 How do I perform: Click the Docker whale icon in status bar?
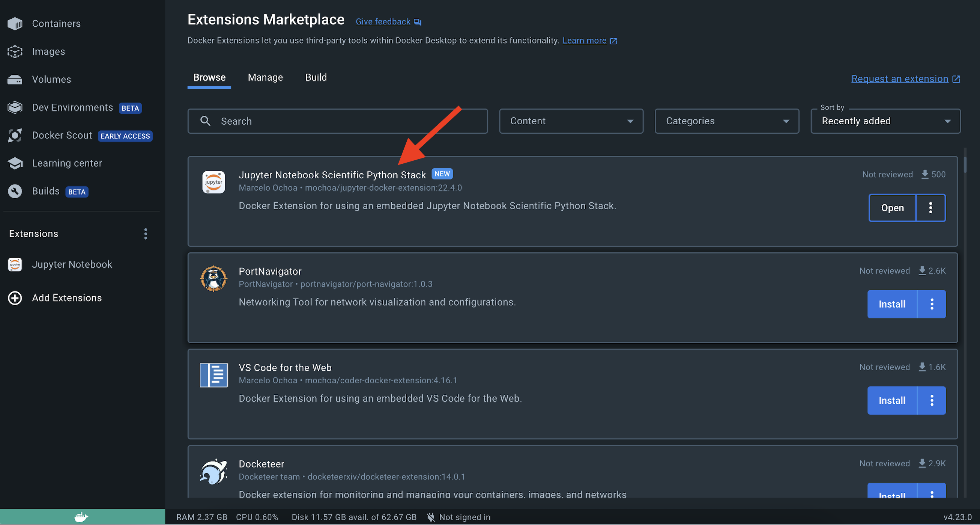point(81,517)
